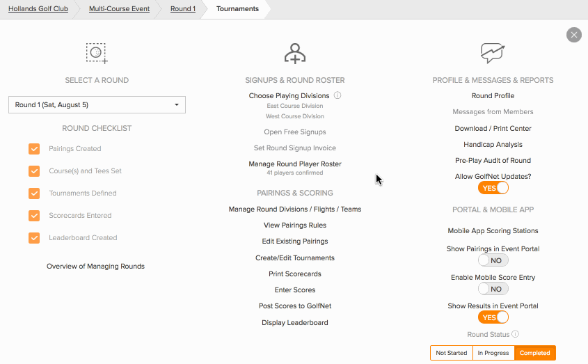Click Post Scores to GolfNet
The width and height of the screenshot is (588, 364).
pyautogui.click(x=295, y=306)
